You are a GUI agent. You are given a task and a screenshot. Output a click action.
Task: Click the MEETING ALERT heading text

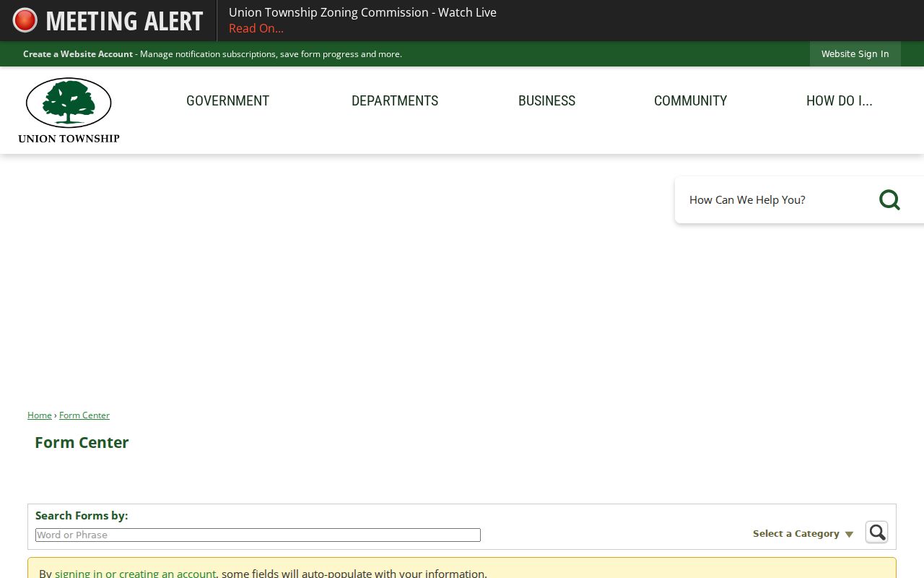(x=124, y=21)
